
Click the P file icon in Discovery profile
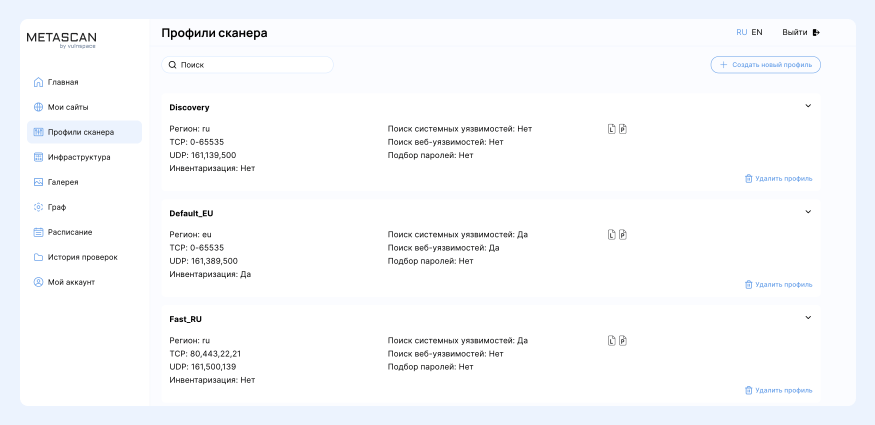[x=622, y=128]
